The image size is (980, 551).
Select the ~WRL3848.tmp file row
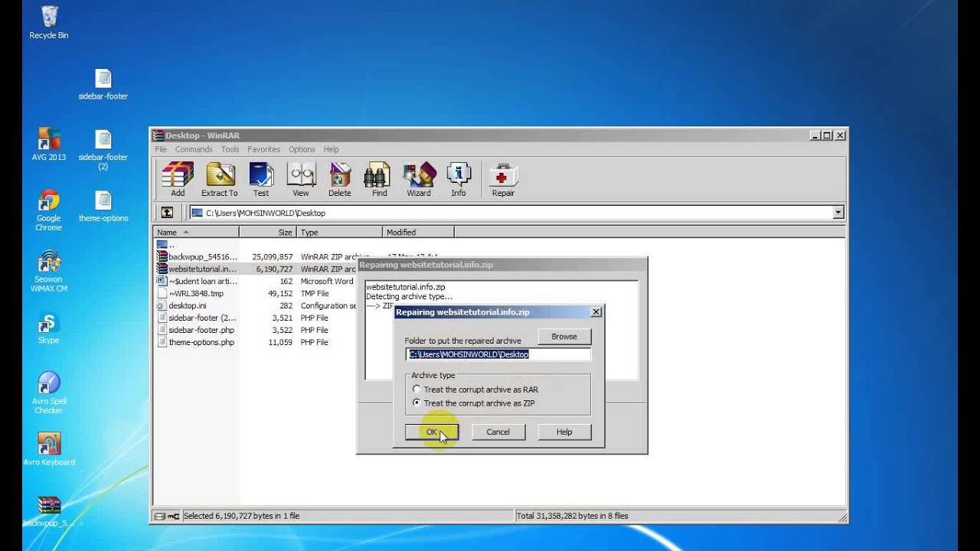[x=256, y=293]
